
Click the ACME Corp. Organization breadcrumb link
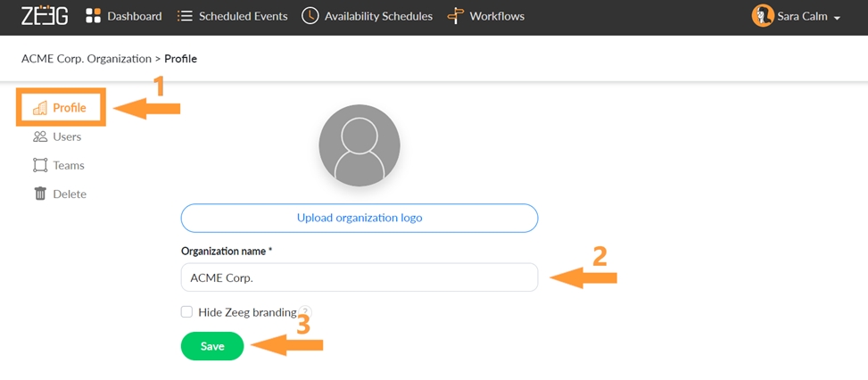click(87, 59)
